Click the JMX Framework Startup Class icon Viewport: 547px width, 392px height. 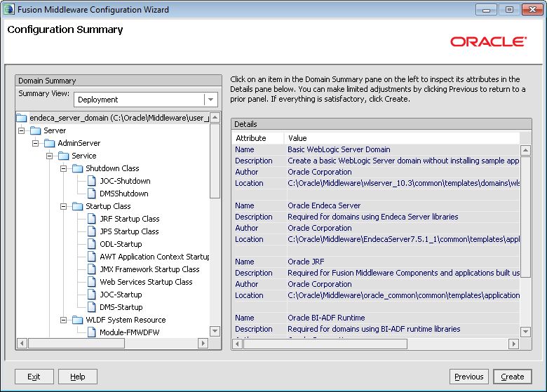(x=91, y=269)
